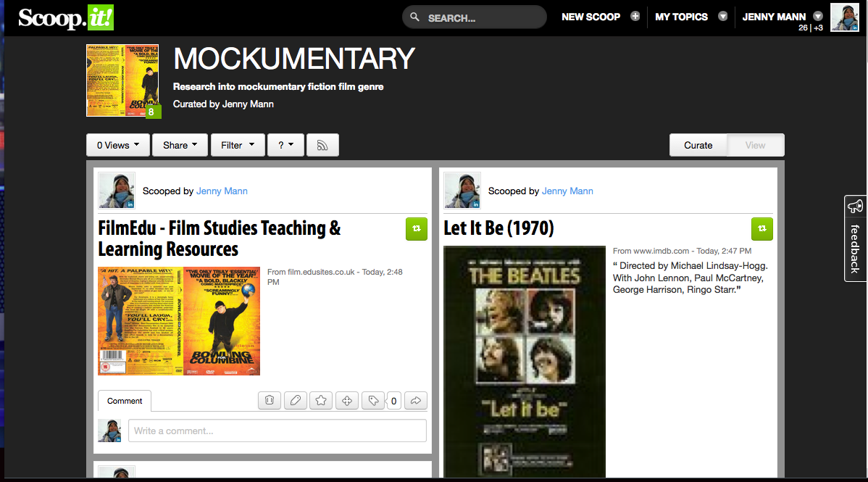This screenshot has height=482, width=868.
Task: Rescoop the FilmEdu post
Action: point(417,229)
